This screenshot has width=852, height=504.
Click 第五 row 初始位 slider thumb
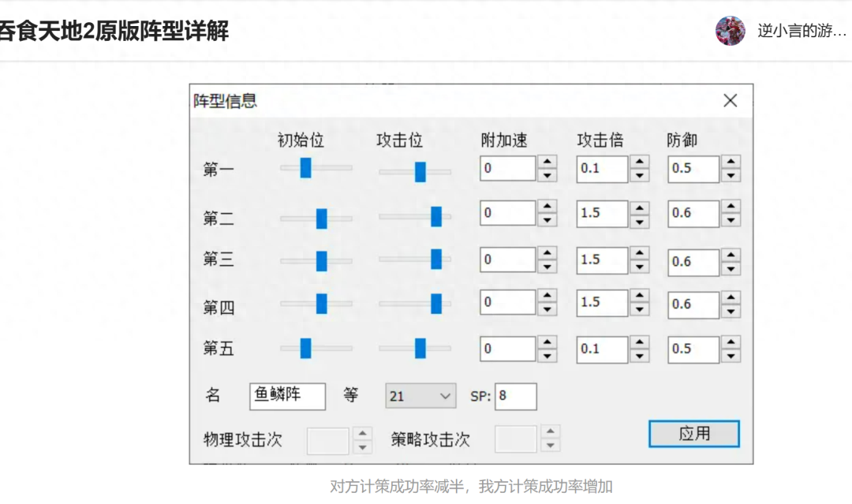tap(306, 348)
